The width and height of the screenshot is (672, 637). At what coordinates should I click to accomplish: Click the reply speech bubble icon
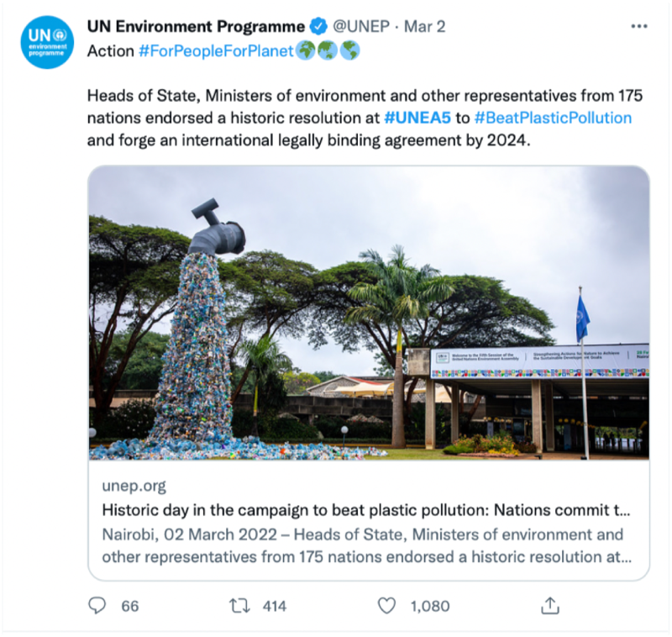98,605
